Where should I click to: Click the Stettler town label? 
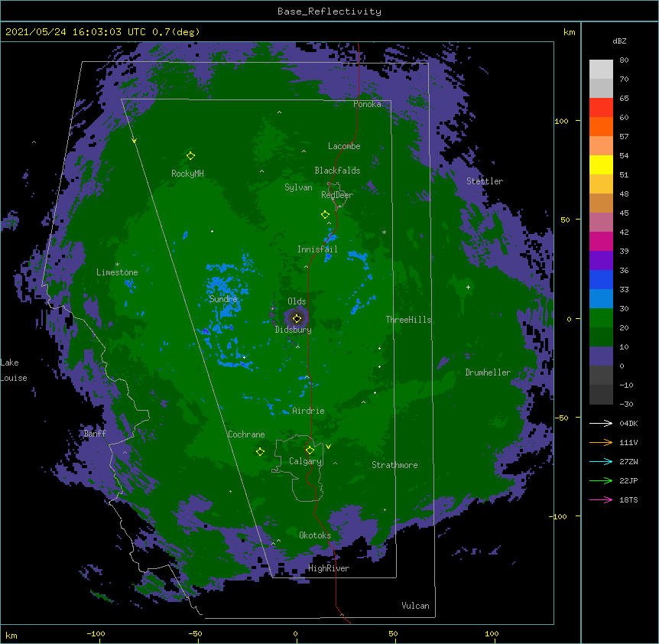pos(485,181)
